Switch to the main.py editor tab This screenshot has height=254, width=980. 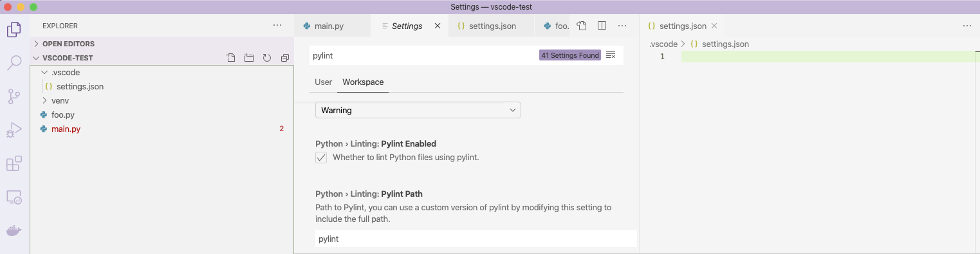(x=329, y=26)
